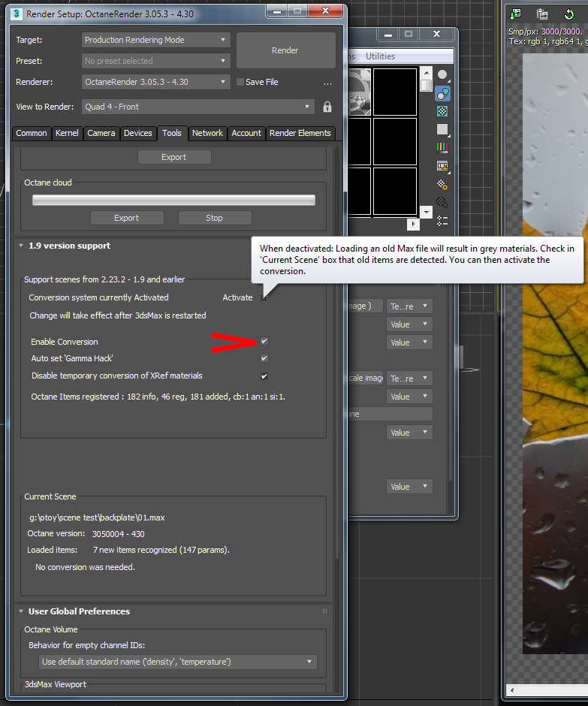The image size is (588, 706).
Task: Click the Render button
Action: (x=285, y=50)
